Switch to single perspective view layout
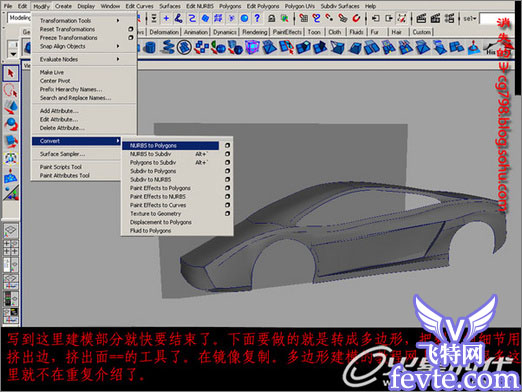Screen dimensions: 522x392 (x=11, y=230)
